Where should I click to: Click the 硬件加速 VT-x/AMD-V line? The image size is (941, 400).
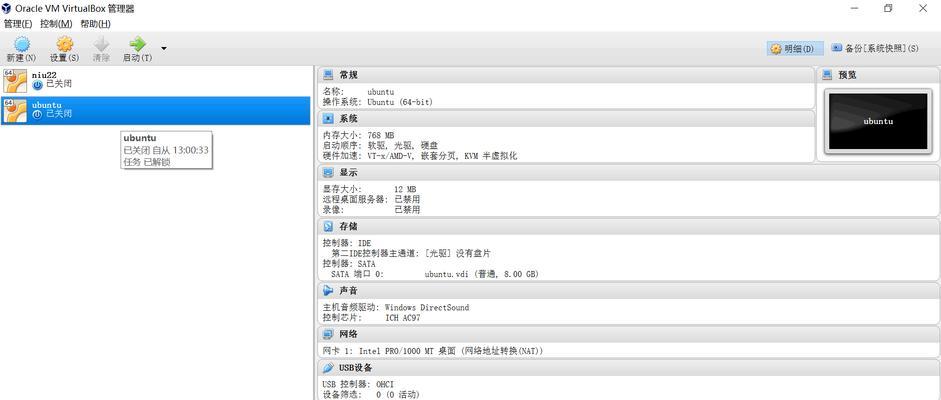click(x=420, y=156)
